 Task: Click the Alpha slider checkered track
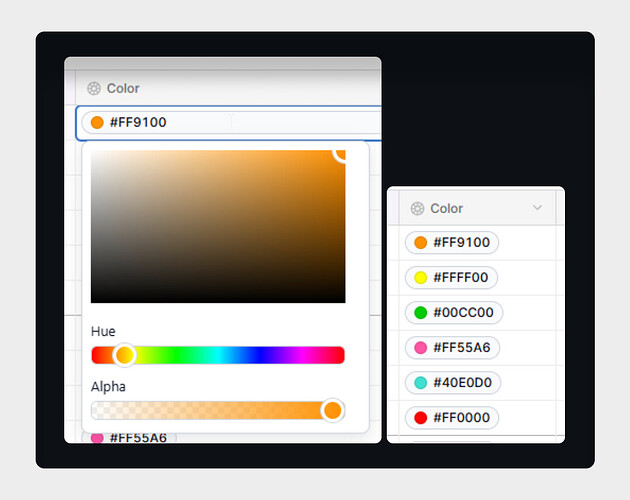(x=218, y=410)
